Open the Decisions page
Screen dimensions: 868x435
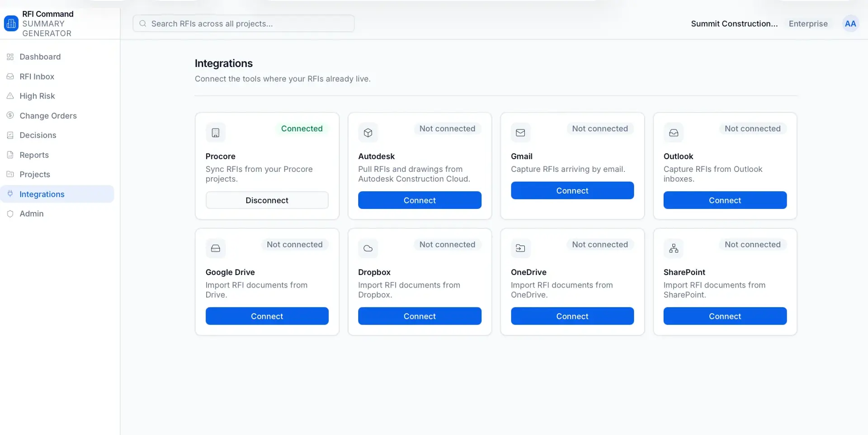pyautogui.click(x=57, y=135)
